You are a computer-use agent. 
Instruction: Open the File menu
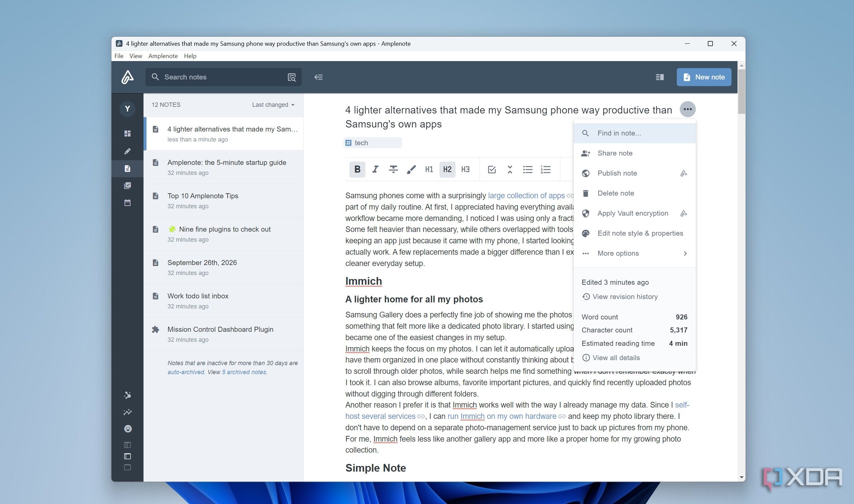tap(119, 56)
